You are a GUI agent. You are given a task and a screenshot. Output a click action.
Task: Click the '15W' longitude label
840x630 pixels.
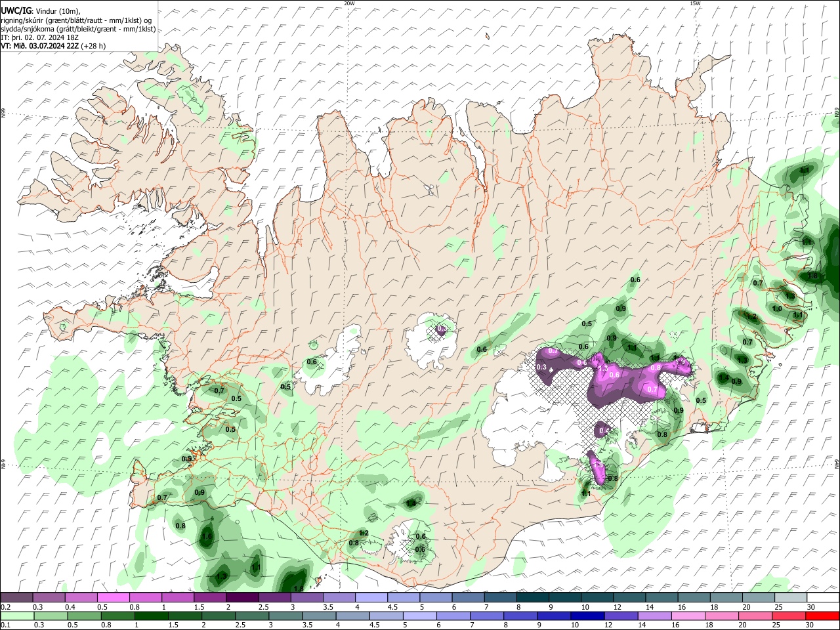pyautogui.click(x=695, y=3)
